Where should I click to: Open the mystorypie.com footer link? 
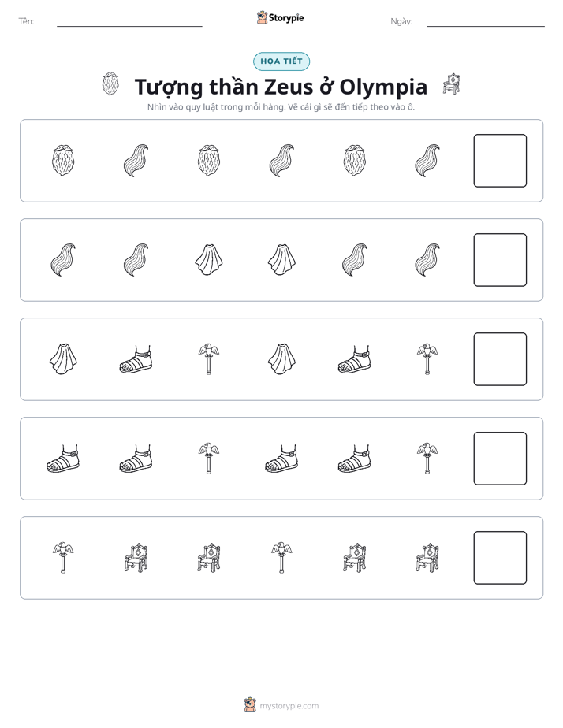[289, 706]
